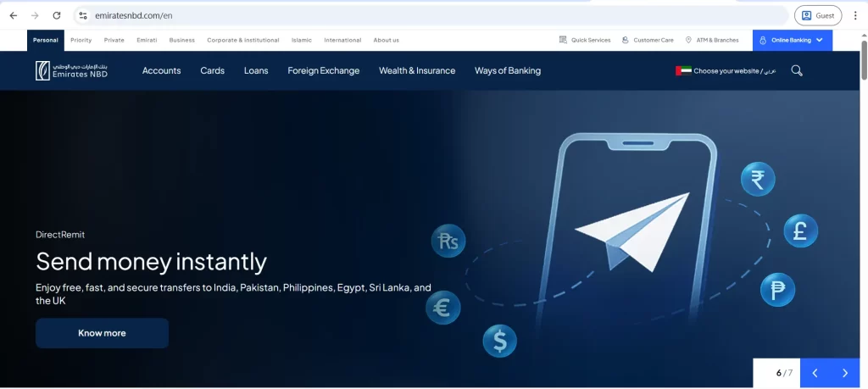The height and width of the screenshot is (389, 868).
Task: Click the search magnifier icon
Action: tap(797, 71)
